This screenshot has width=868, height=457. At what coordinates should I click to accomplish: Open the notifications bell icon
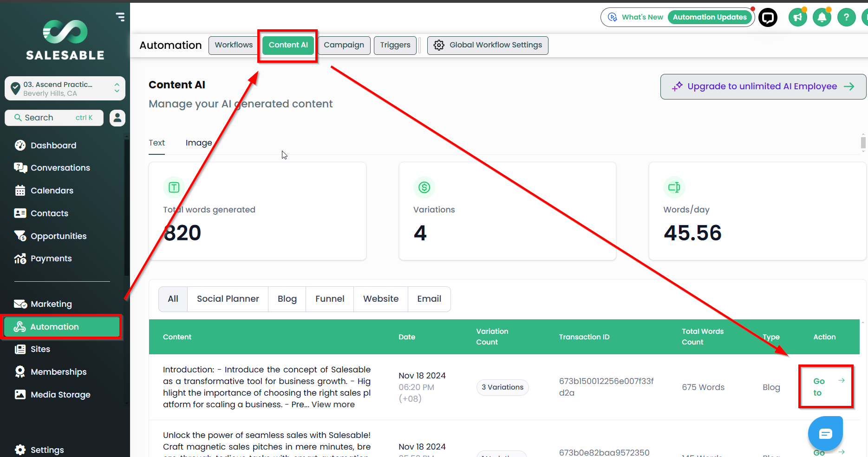coord(822,18)
